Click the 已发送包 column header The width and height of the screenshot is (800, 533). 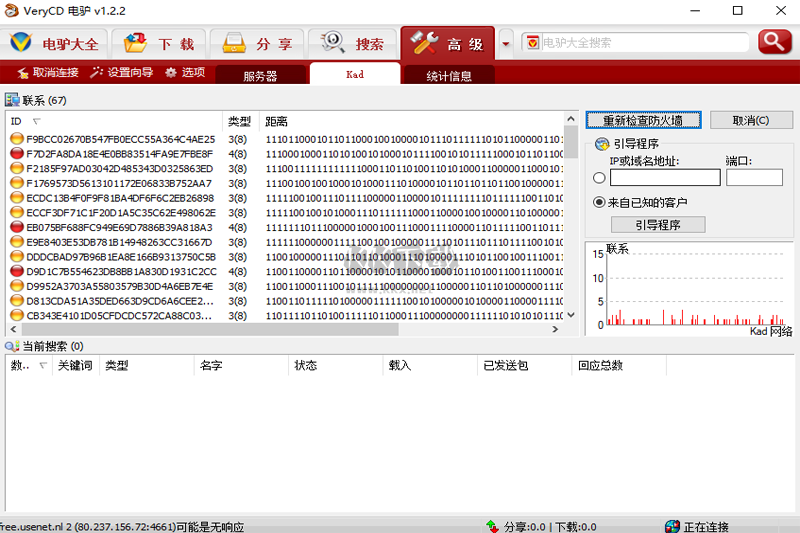tap(524, 365)
